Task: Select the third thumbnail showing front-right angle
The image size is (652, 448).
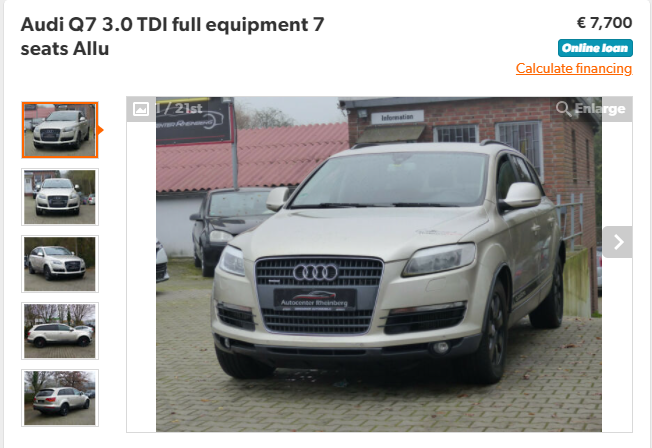Action: pyautogui.click(x=60, y=264)
